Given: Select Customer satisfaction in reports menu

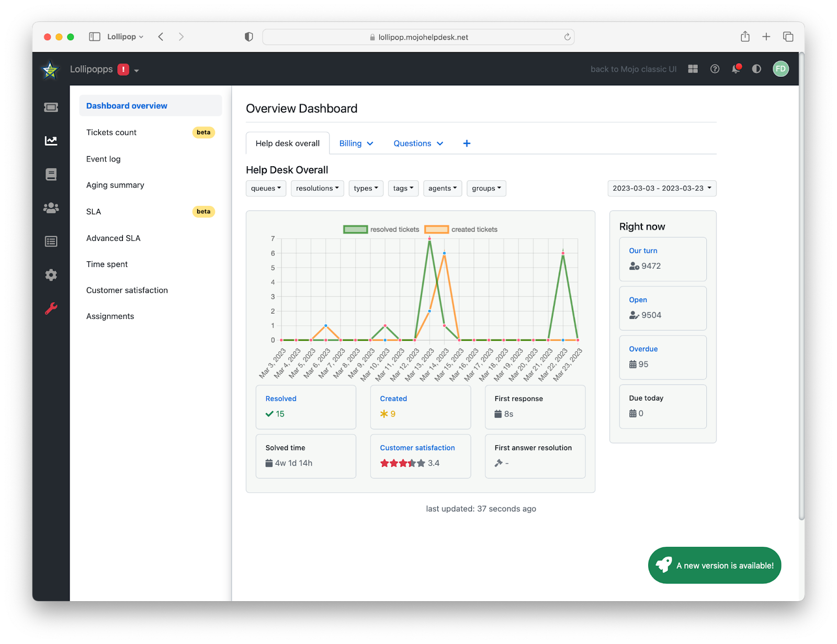Looking at the screenshot, I should coord(127,290).
